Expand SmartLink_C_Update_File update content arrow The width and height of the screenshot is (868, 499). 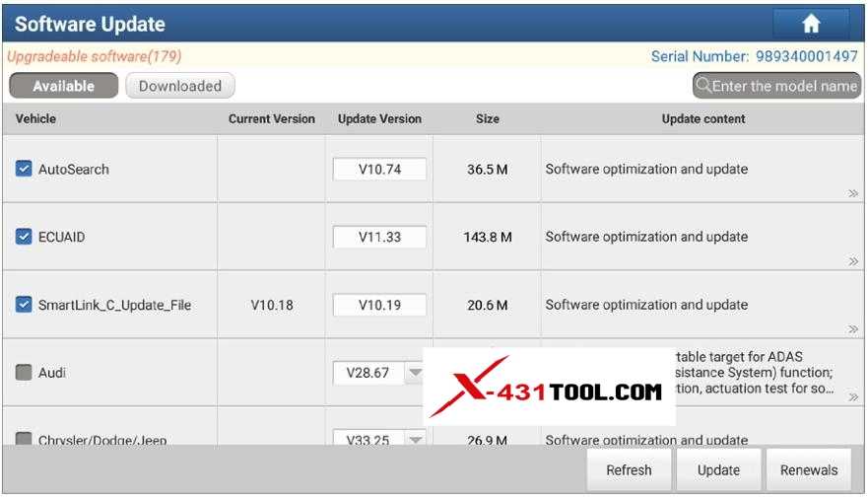pos(853,329)
